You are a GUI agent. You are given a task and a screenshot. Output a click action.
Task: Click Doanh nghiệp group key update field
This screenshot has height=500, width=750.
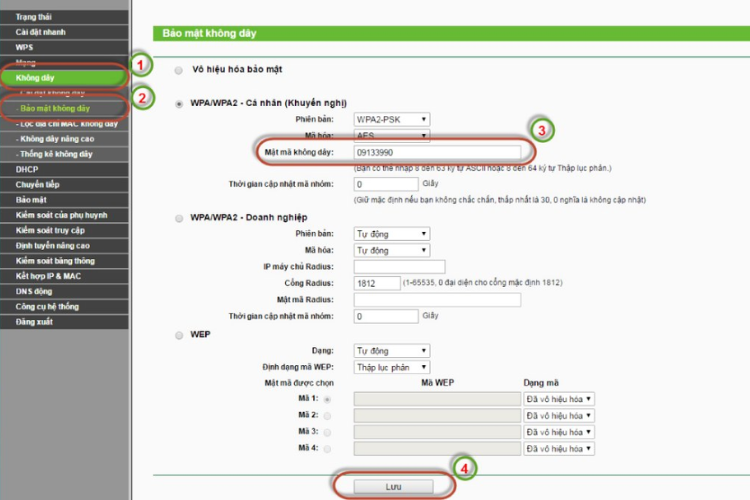[386, 316]
